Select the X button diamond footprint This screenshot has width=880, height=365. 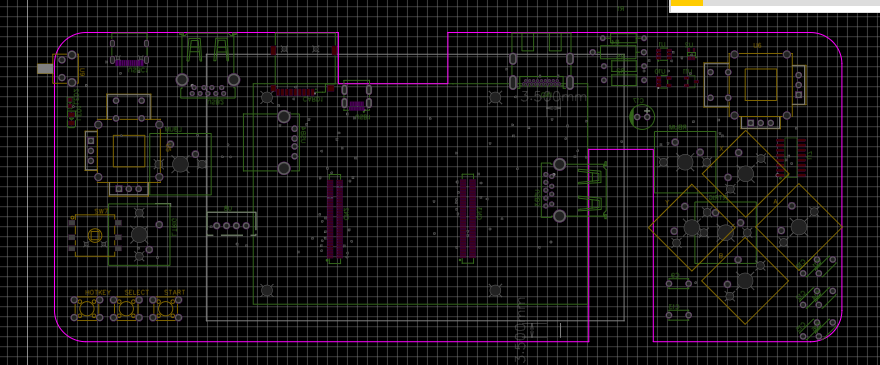click(x=745, y=174)
